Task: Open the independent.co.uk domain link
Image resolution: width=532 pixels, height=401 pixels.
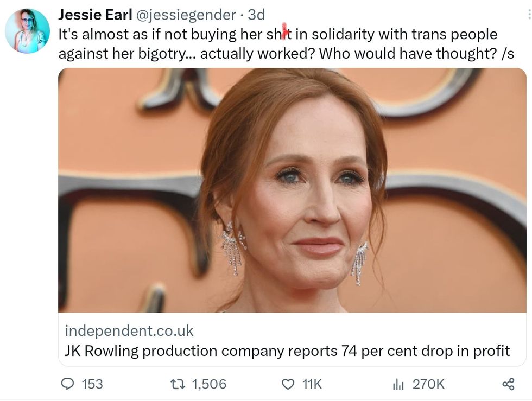Action: tap(129, 330)
